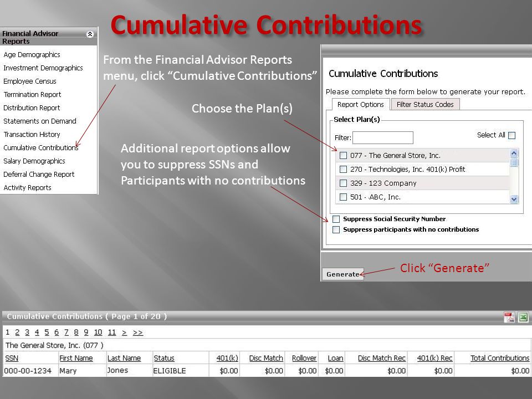Open Age Demographics report
Screen dimensions: 532x399
(32, 55)
